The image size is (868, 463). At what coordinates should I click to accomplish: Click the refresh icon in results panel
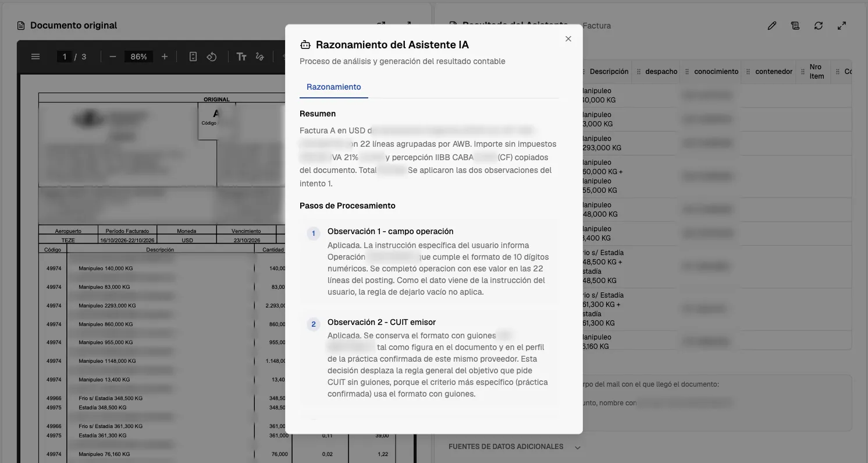click(819, 26)
